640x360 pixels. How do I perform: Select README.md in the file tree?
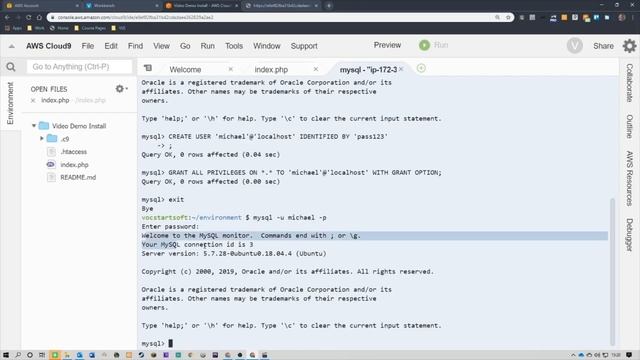click(x=78, y=178)
